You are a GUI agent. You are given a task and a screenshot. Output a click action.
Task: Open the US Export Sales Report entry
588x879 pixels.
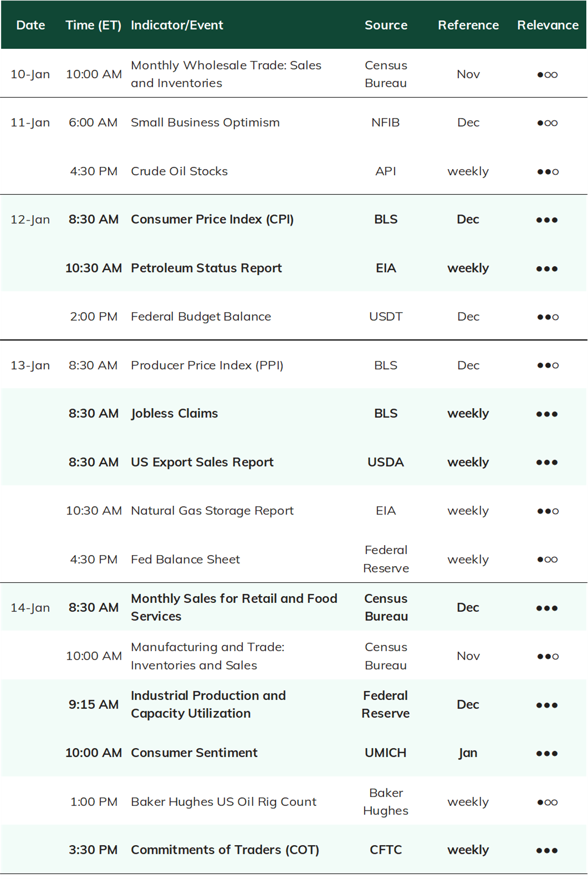(202, 463)
